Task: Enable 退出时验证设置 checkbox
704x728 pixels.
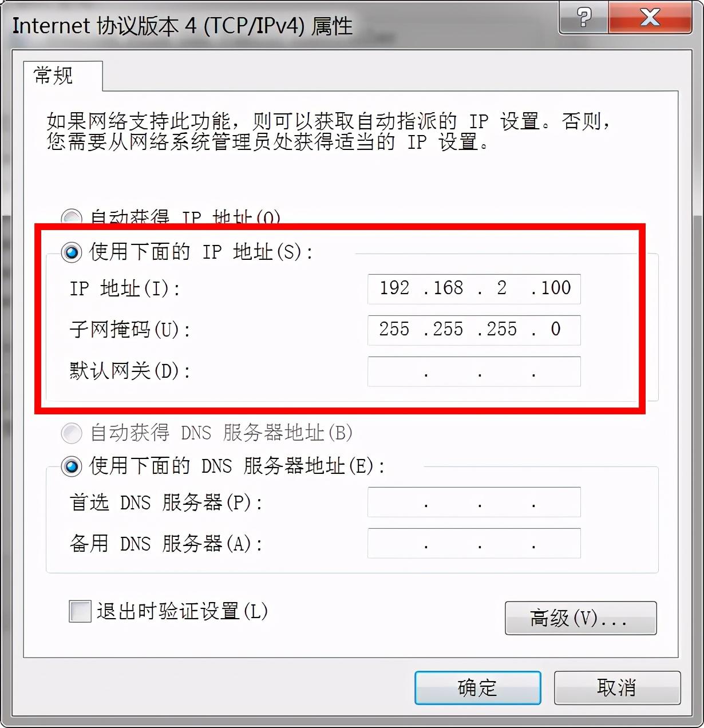Action: click(80, 611)
